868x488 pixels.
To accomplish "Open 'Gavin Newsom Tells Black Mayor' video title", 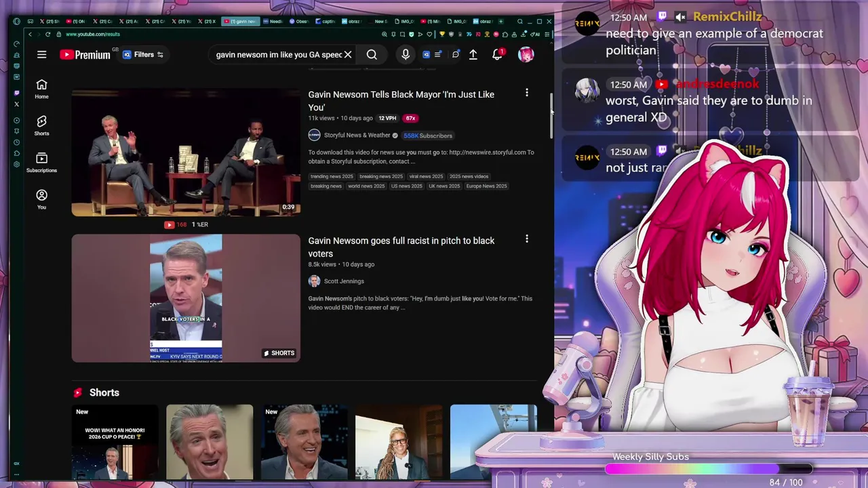I will pyautogui.click(x=401, y=101).
